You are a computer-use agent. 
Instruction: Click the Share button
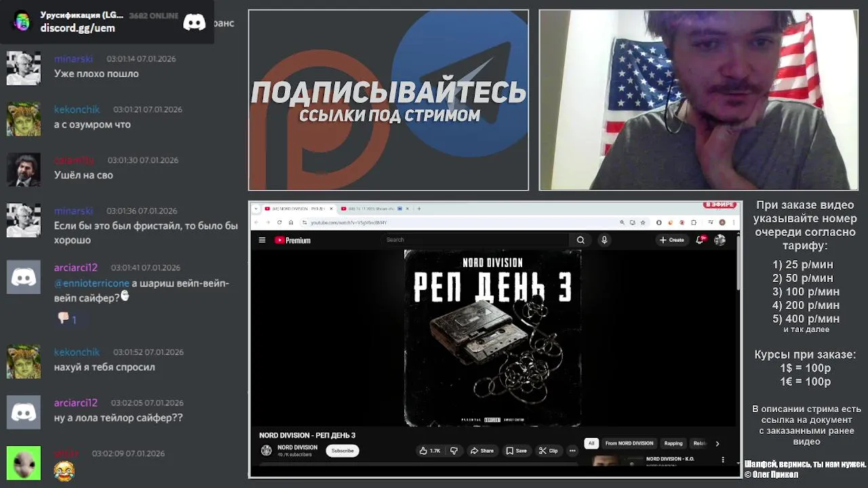pos(482,451)
